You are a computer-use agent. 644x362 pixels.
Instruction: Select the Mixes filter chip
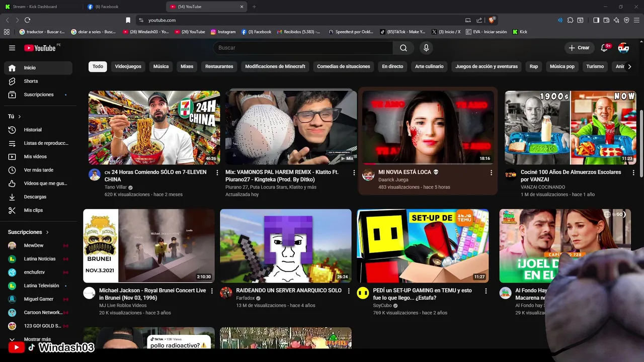click(187, 66)
